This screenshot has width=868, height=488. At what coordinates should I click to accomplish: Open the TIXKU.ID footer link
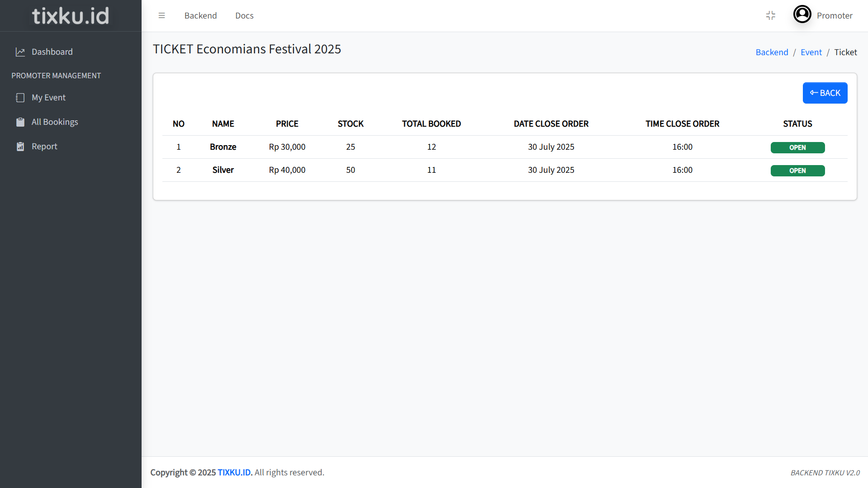pyautogui.click(x=235, y=472)
